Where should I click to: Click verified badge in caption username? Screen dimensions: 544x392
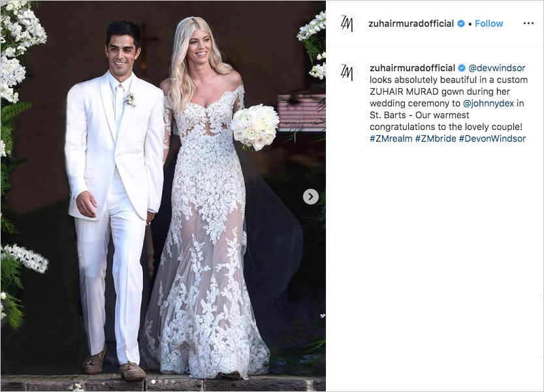point(462,68)
